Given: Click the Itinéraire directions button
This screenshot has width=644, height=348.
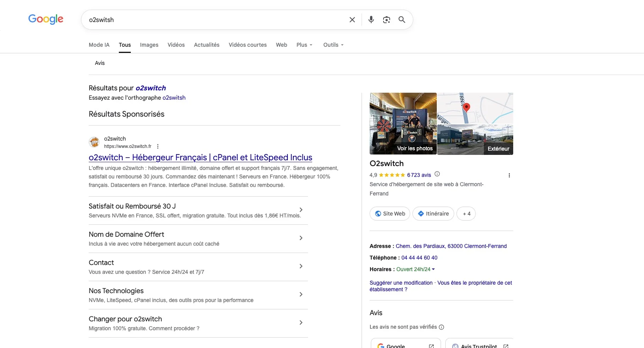Looking at the screenshot, I should (x=433, y=214).
